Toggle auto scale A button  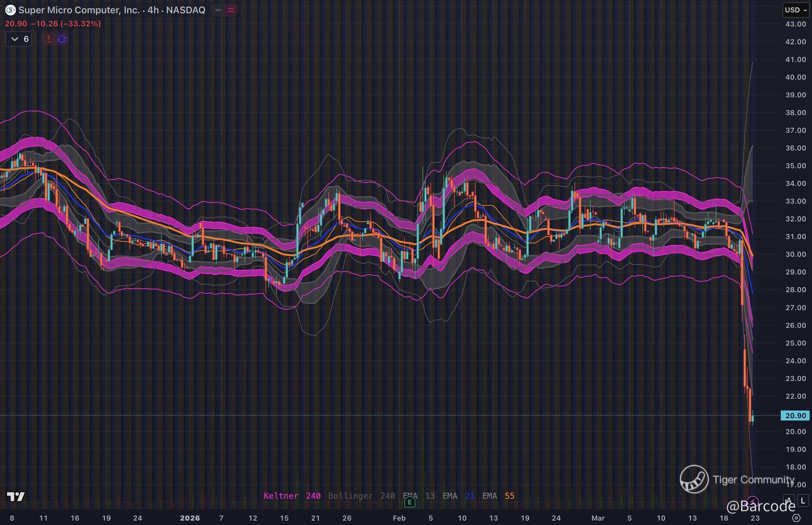click(789, 501)
